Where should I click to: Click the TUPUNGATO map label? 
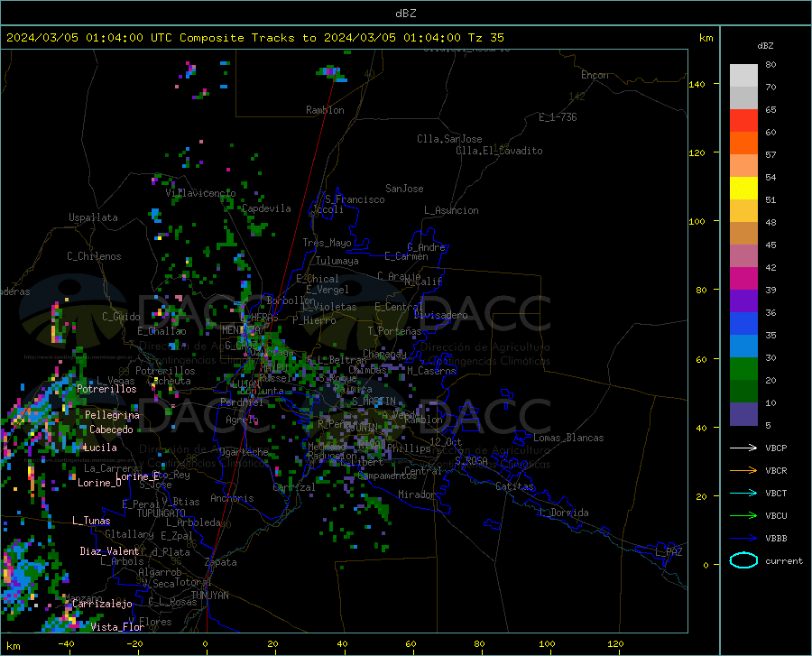[x=161, y=513]
